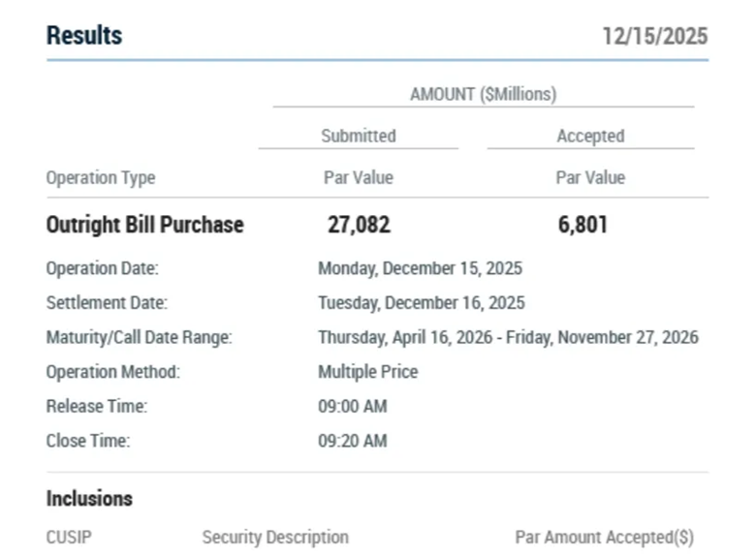Image resolution: width=756 pixels, height=554 pixels.
Task: Click Par Value under Accepted
Action: [x=589, y=178]
